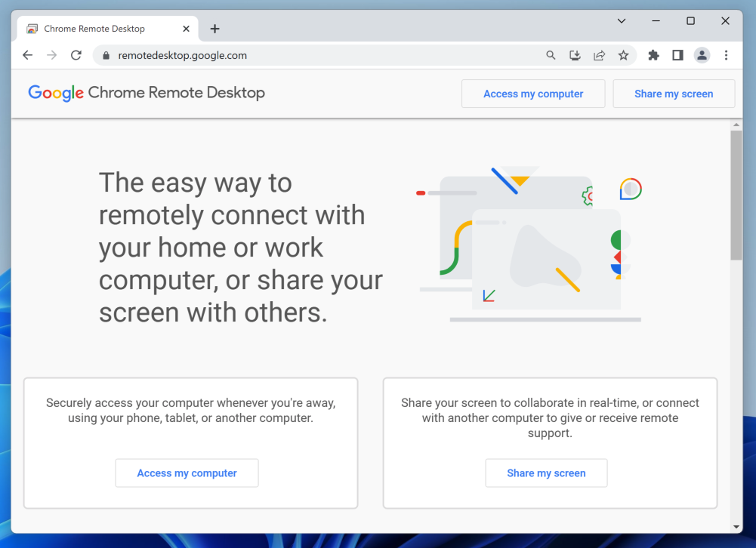Viewport: 756px width, 548px height.
Task: Minimize the Chrome window
Action: point(656,20)
